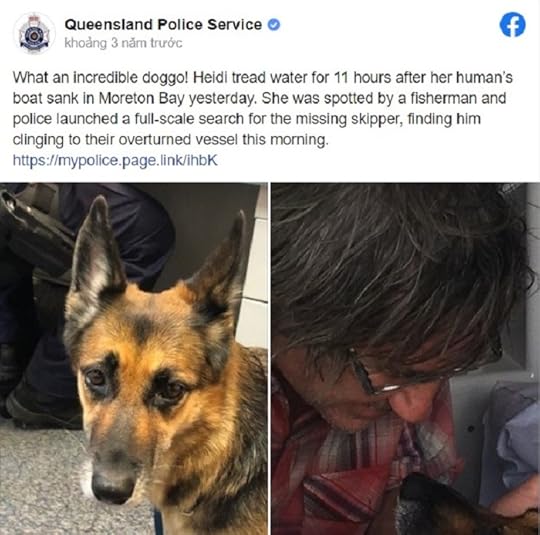This screenshot has width=540, height=535.
Task: Visit the Queensland Police Service page name
Action: point(163,25)
